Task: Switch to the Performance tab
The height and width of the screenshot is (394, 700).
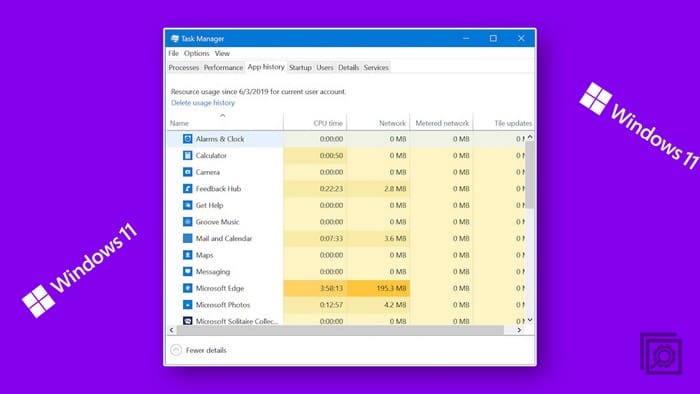Action: tap(223, 67)
